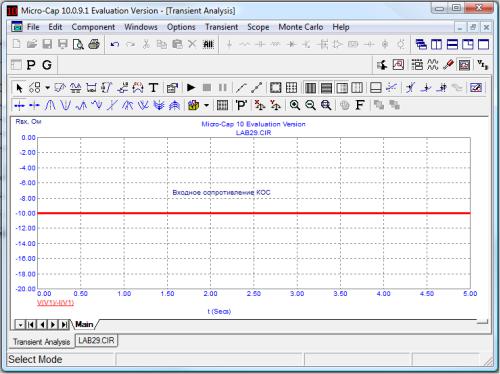Toggle the vertical axis grid lines
The image size is (500, 374).
point(310,88)
